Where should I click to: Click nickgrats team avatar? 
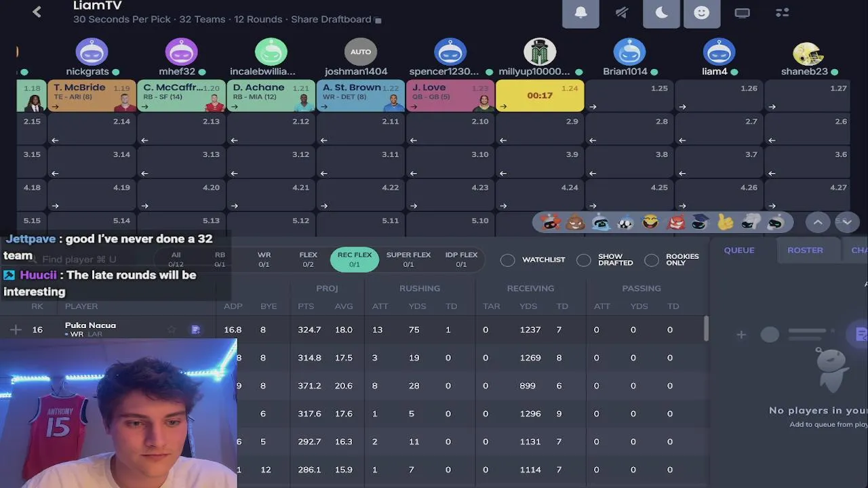[x=92, y=52]
